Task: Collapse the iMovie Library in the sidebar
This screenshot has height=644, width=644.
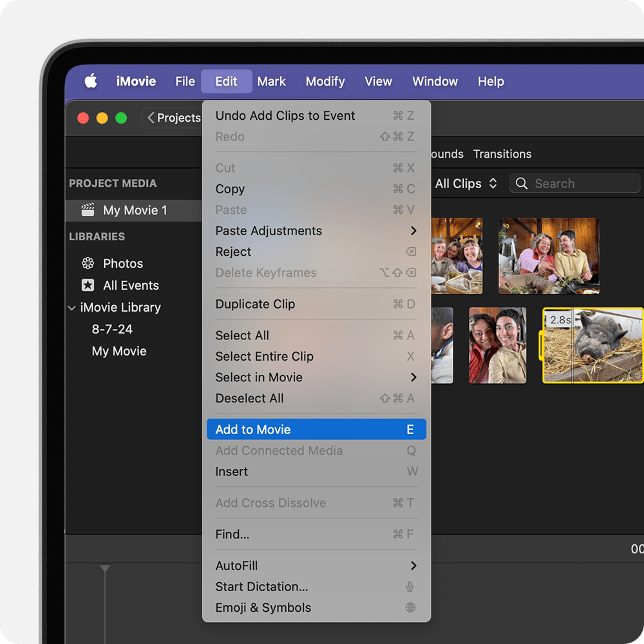Action: (x=71, y=308)
